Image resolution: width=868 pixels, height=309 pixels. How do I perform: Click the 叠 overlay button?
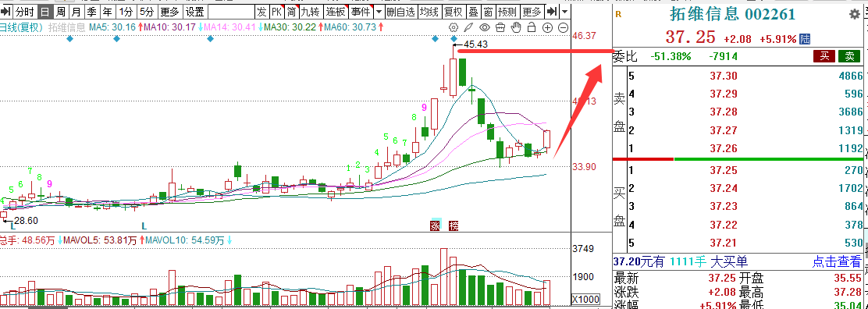pyautogui.click(x=473, y=12)
